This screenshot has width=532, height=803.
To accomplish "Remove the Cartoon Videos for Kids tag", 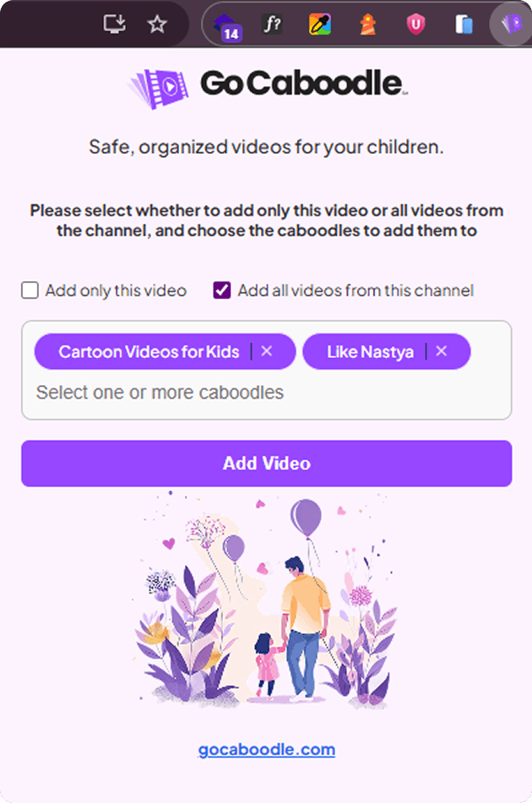I will pyautogui.click(x=267, y=351).
